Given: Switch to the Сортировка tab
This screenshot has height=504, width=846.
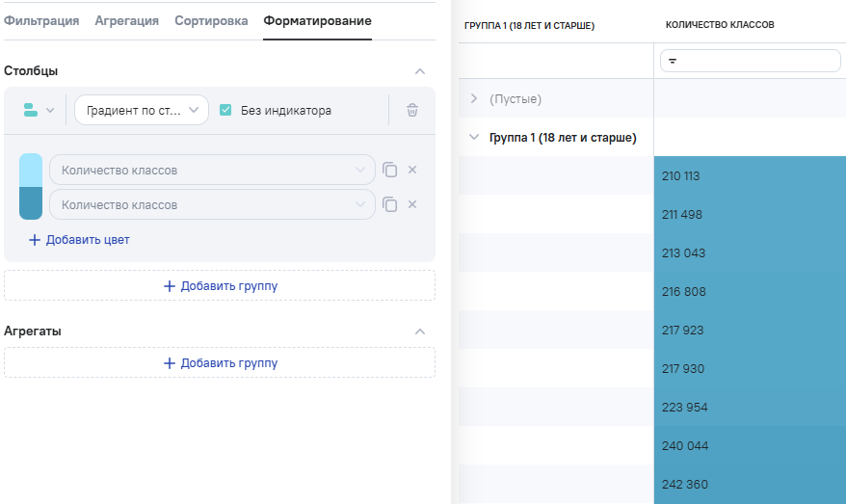Looking at the screenshot, I should tap(211, 20).
